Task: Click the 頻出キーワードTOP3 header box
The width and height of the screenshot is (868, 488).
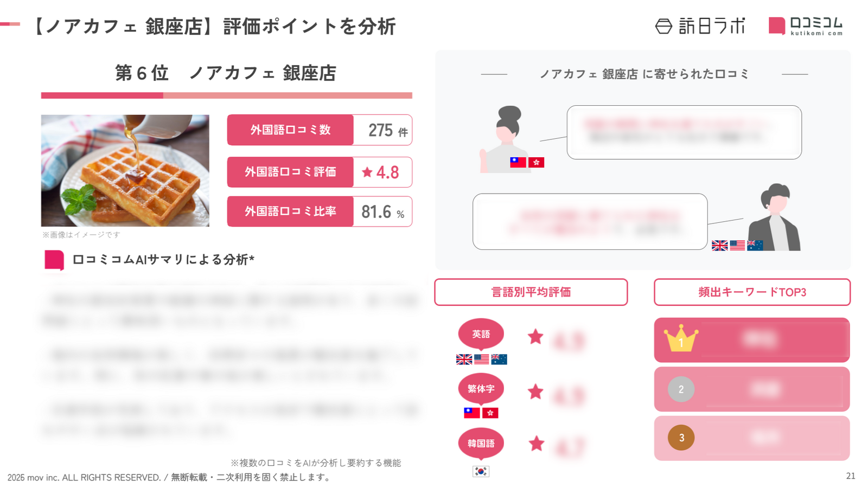Action: 752,292
